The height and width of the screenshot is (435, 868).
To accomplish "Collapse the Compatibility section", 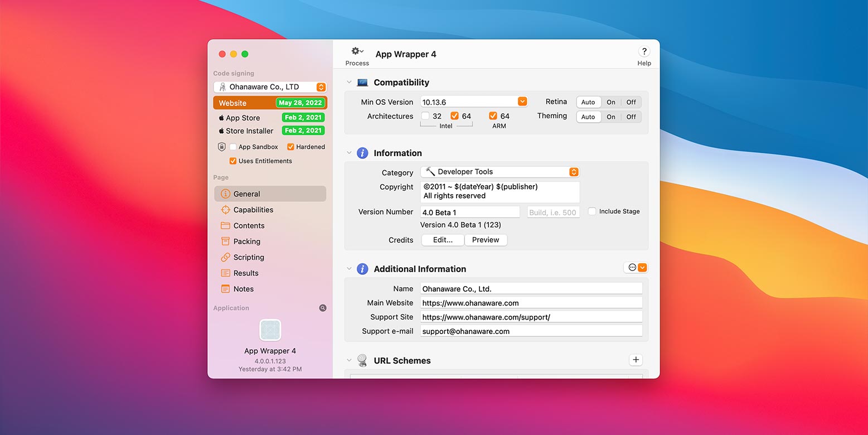I will coord(349,83).
